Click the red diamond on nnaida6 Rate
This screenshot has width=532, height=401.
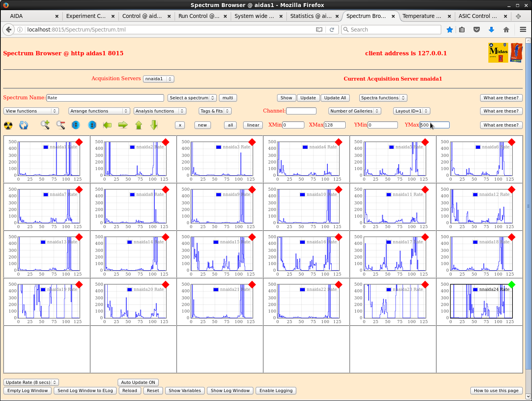click(512, 142)
